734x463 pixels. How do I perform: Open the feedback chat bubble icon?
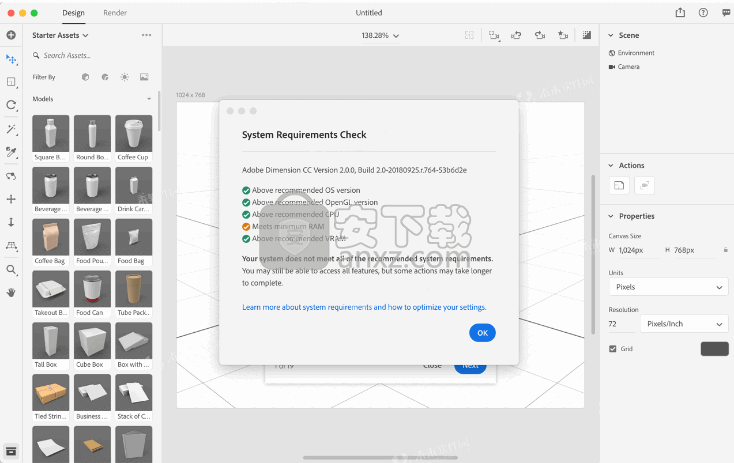[x=727, y=13]
